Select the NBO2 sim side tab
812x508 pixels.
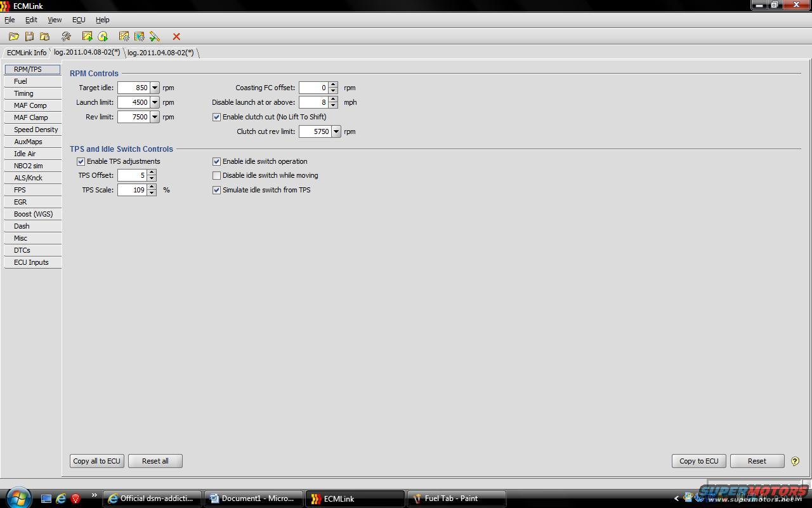coord(33,166)
